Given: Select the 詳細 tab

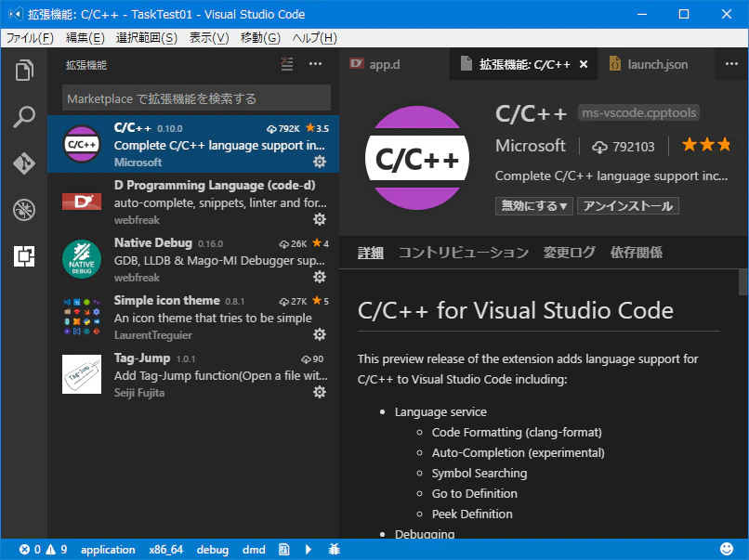Looking at the screenshot, I should pyautogui.click(x=370, y=252).
